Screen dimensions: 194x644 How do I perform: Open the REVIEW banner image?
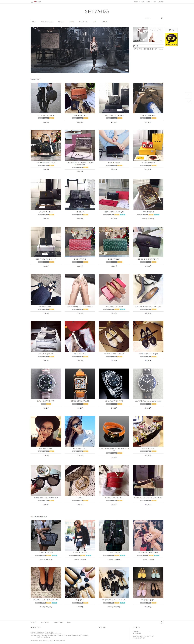tap(156, 35)
